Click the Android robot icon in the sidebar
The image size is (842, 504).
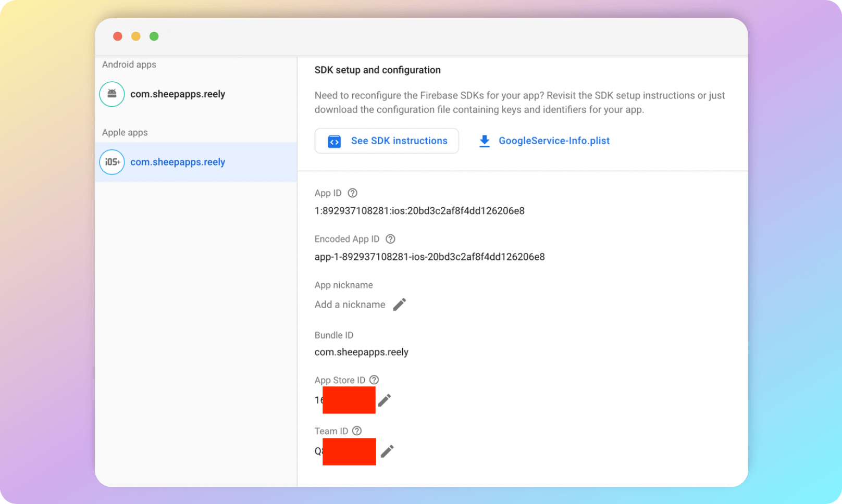[112, 94]
